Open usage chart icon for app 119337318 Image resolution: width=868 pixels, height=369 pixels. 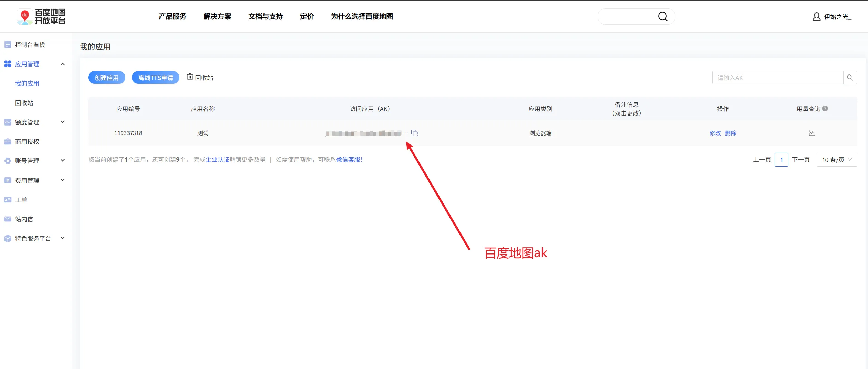(x=812, y=133)
